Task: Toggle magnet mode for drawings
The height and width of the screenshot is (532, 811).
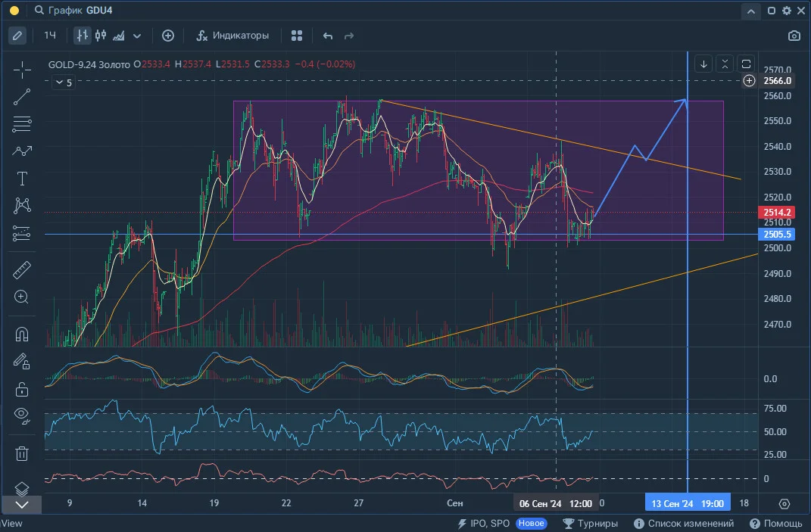Action: point(22,334)
